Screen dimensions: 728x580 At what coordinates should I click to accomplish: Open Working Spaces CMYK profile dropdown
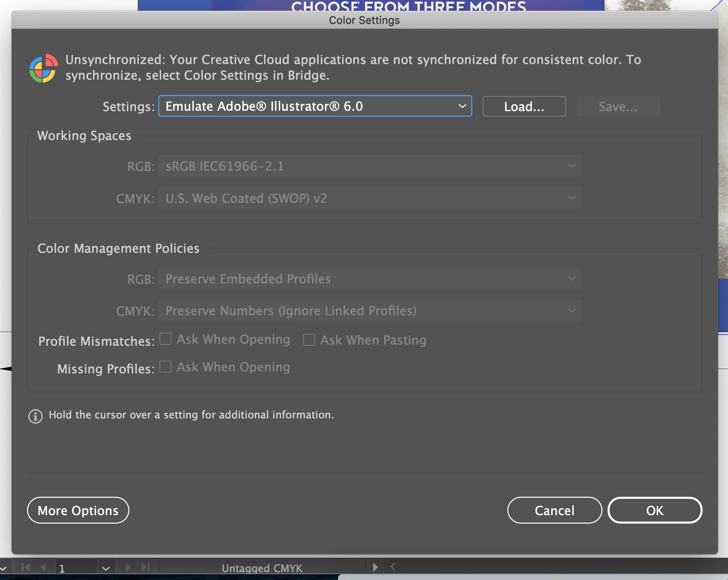[370, 198]
